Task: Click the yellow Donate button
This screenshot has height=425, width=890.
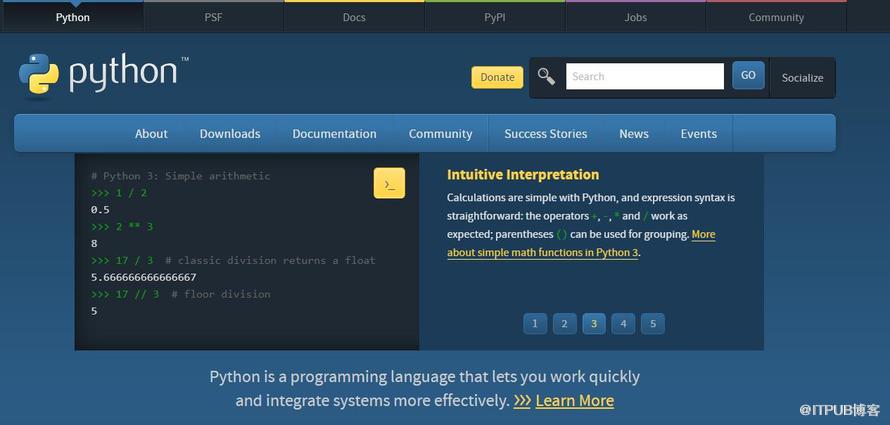Action: click(x=497, y=77)
